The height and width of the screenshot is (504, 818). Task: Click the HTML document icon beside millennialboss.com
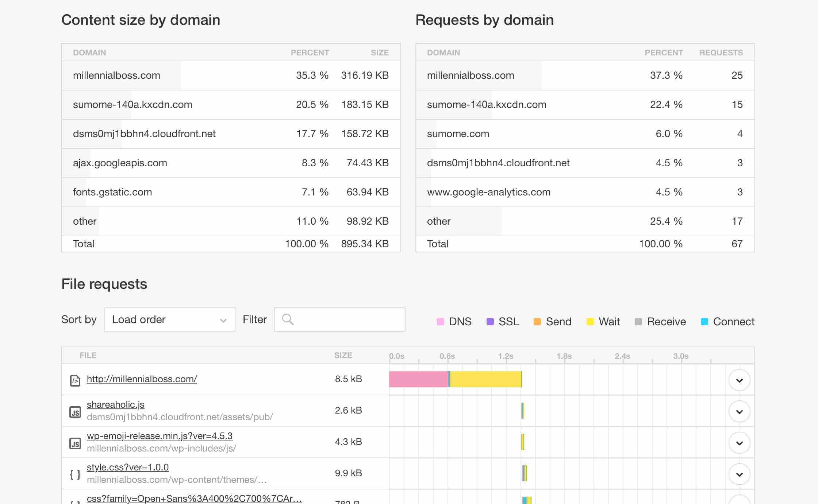(x=75, y=380)
